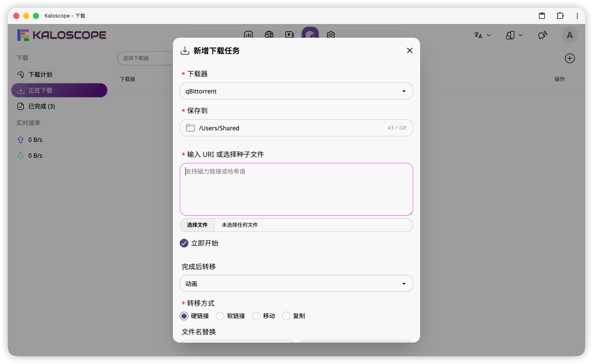Screen dimensions: 593x364
Task: Open the highlighted purple download module icon
Action: 310,34
